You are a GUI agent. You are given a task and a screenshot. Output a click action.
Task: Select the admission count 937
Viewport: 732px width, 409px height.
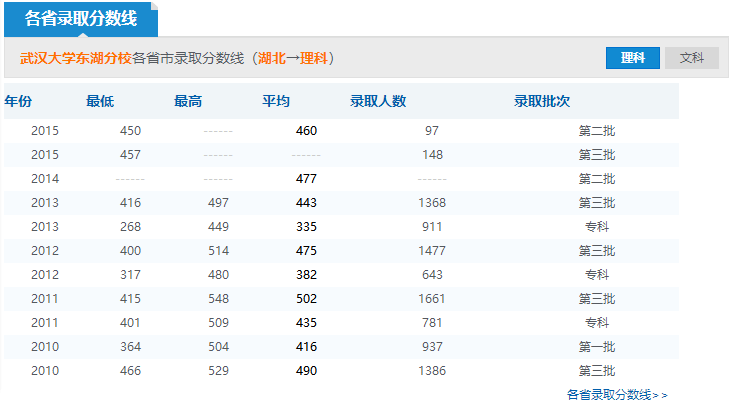tap(432, 347)
